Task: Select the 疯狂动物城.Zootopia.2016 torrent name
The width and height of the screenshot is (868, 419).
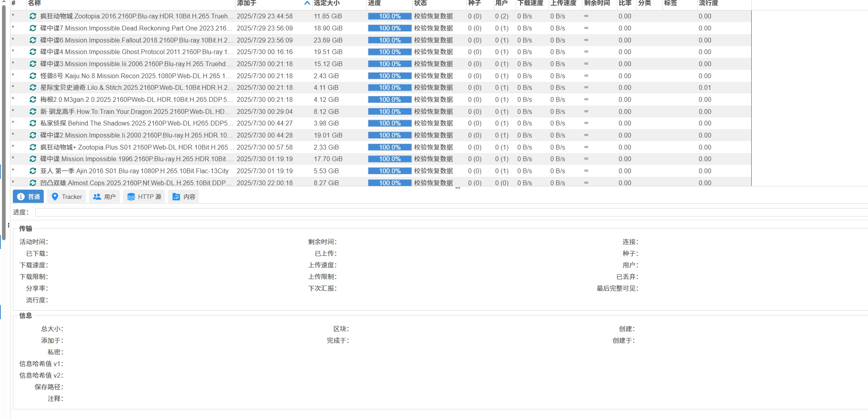Action: tap(137, 16)
